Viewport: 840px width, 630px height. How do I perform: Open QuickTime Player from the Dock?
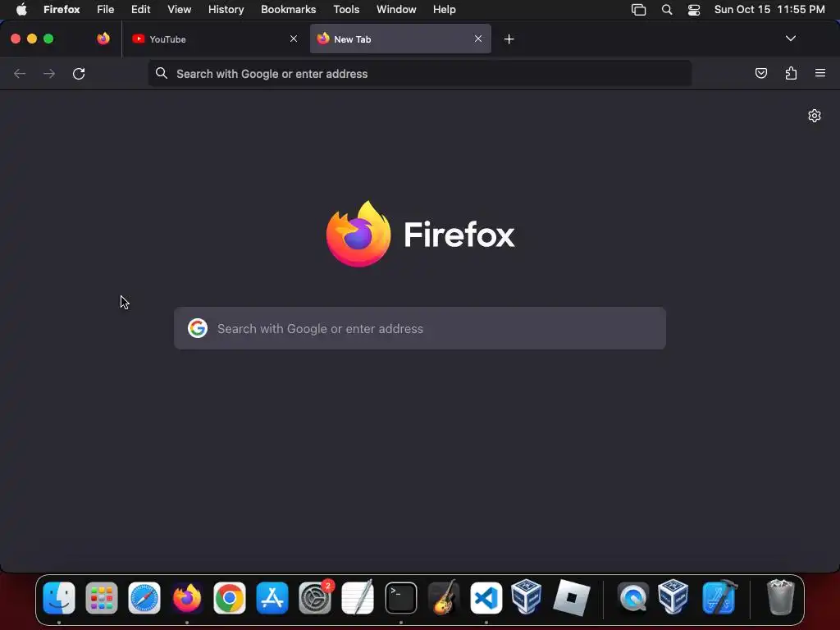(x=633, y=598)
